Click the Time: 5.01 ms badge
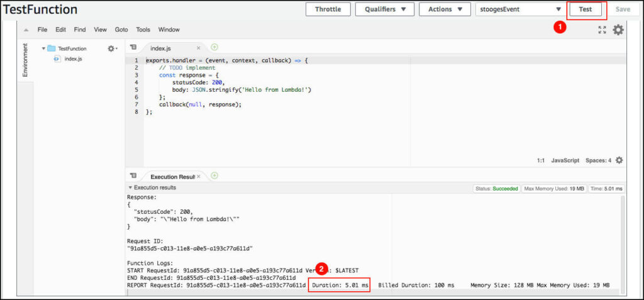 pos(606,189)
